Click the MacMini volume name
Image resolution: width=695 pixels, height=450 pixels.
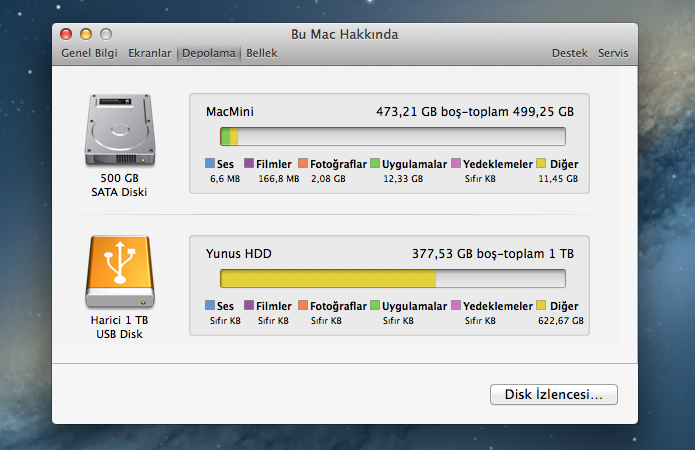coord(230,112)
